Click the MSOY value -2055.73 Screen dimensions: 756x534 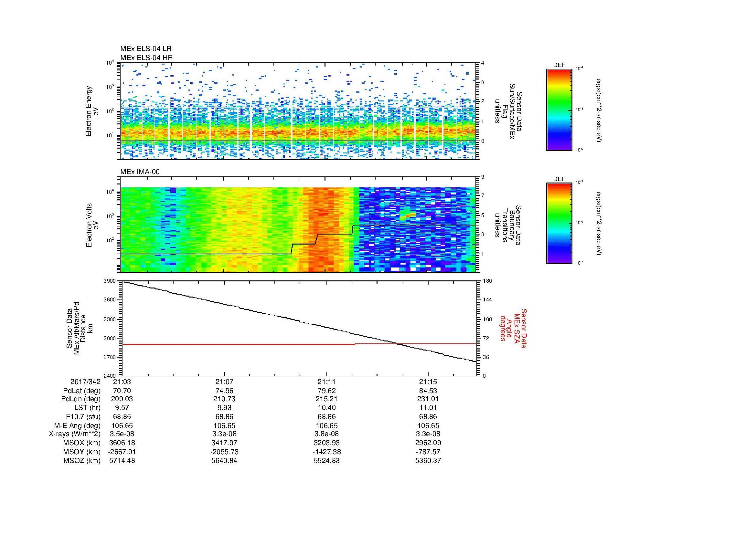[x=224, y=452]
